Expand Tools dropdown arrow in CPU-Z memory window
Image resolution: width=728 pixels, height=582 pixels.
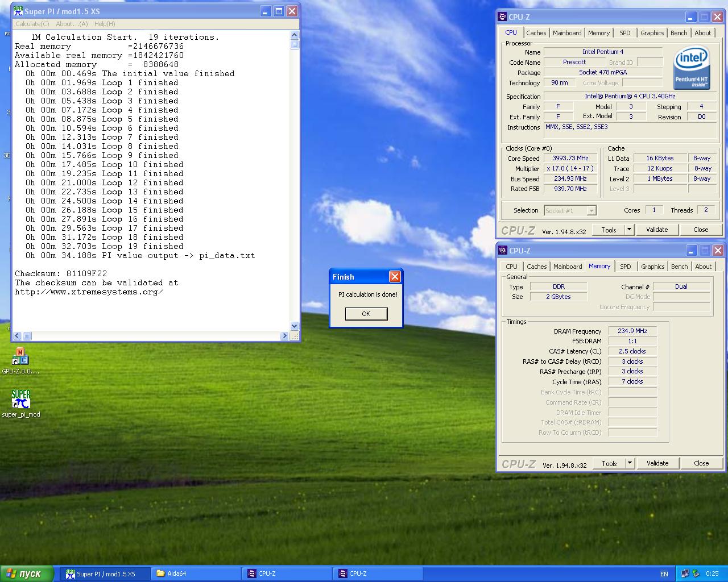coord(630,463)
